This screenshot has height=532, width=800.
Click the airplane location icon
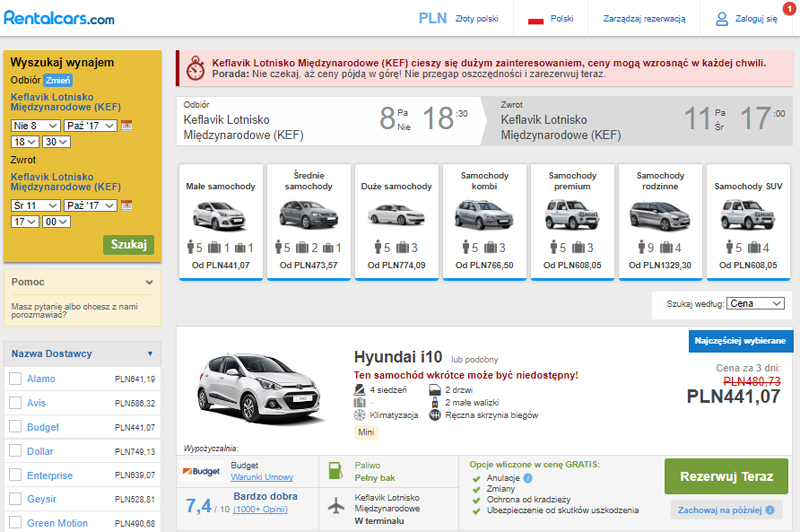(x=336, y=506)
